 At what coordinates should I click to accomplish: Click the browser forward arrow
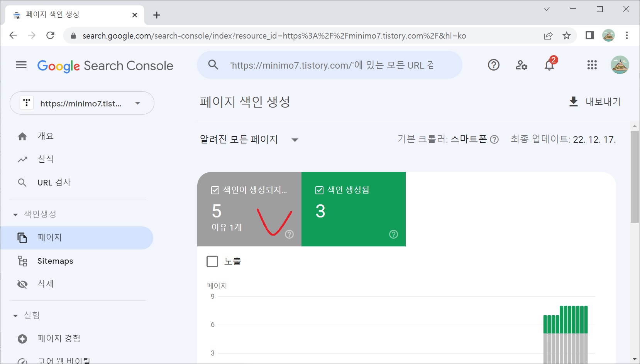click(x=32, y=35)
